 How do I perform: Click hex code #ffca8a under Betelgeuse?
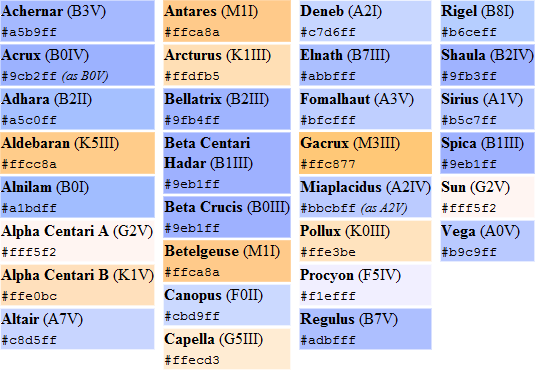click(x=192, y=272)
